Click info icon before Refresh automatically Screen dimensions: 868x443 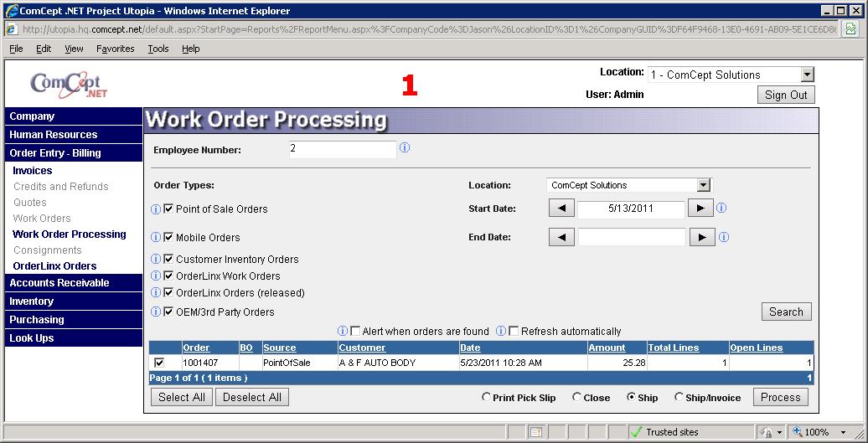coord(501,332)
